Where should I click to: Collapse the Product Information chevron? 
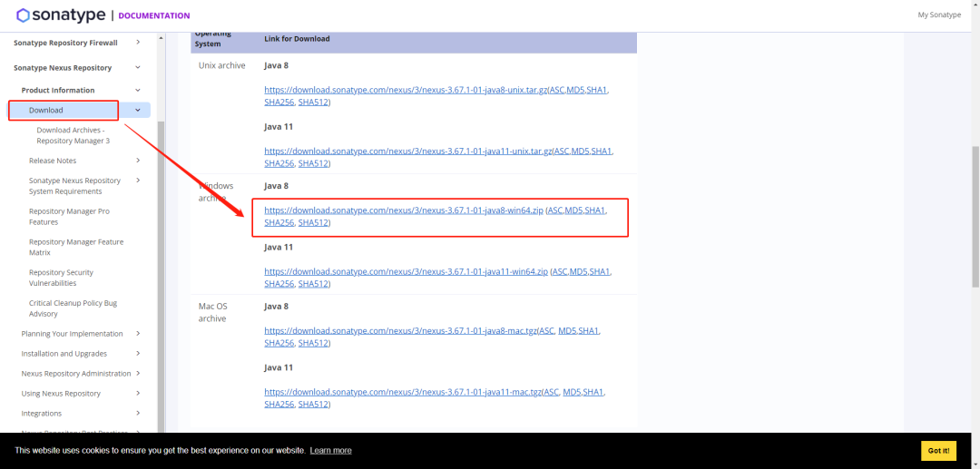point(138,90)
